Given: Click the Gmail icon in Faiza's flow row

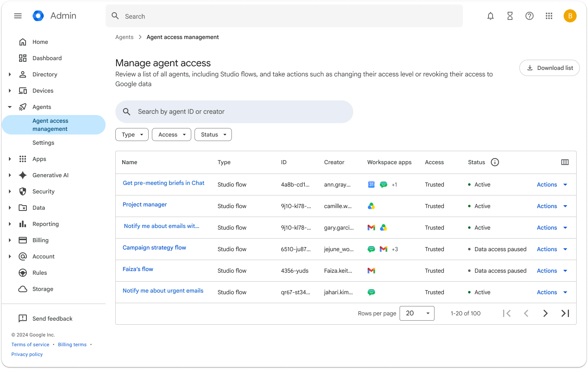Looking at the screenshot, I should click(371, 271).
